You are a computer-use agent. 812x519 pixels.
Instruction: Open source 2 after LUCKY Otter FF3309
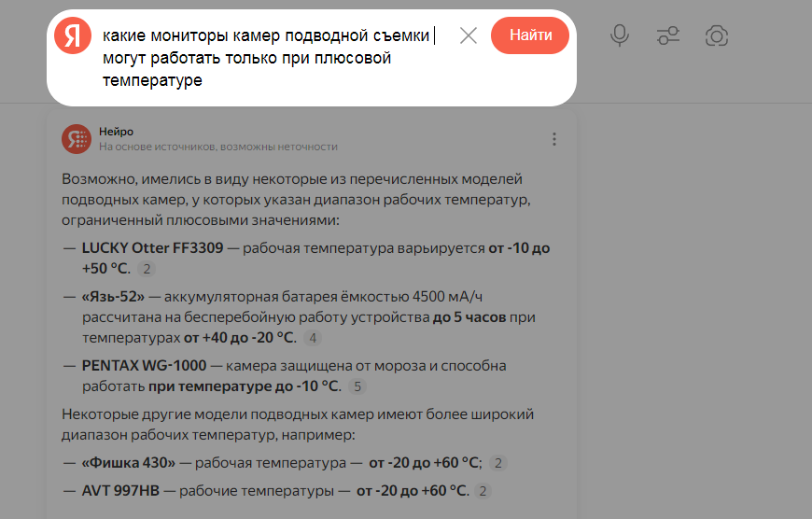click(x=147, y=269)
